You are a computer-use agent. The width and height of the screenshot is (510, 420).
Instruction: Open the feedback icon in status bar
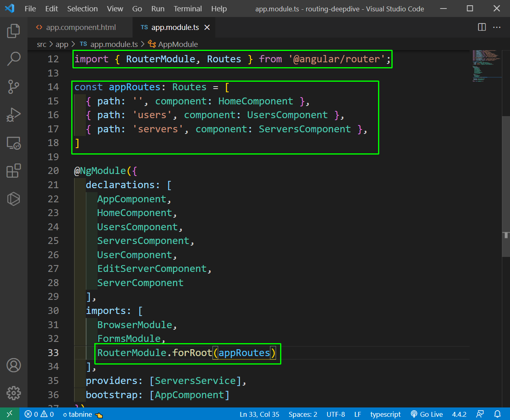tap(480, 414)
